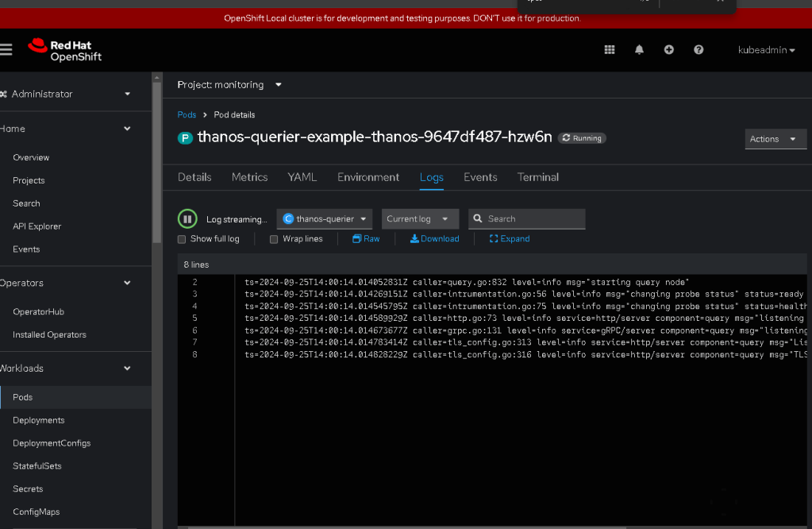This screenshot has width=812, height=529.
Task: Click the Download log link
Action: click(x=440, y=239)
